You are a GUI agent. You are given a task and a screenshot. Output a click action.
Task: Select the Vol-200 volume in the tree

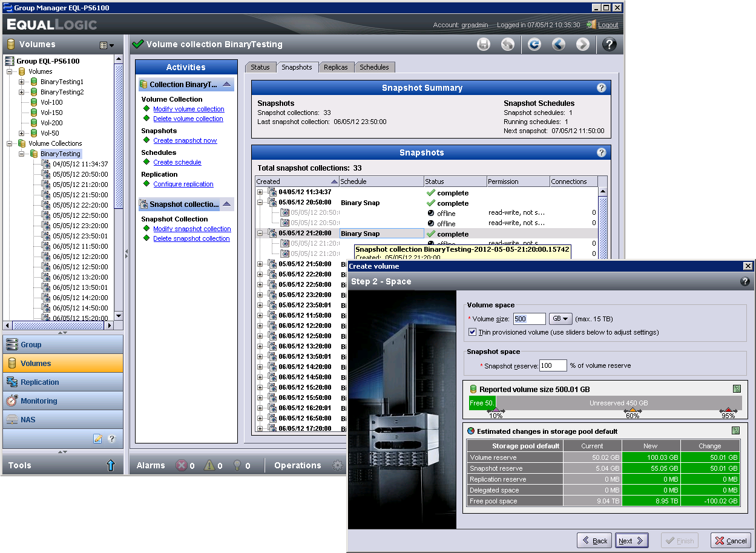[51, 123]
